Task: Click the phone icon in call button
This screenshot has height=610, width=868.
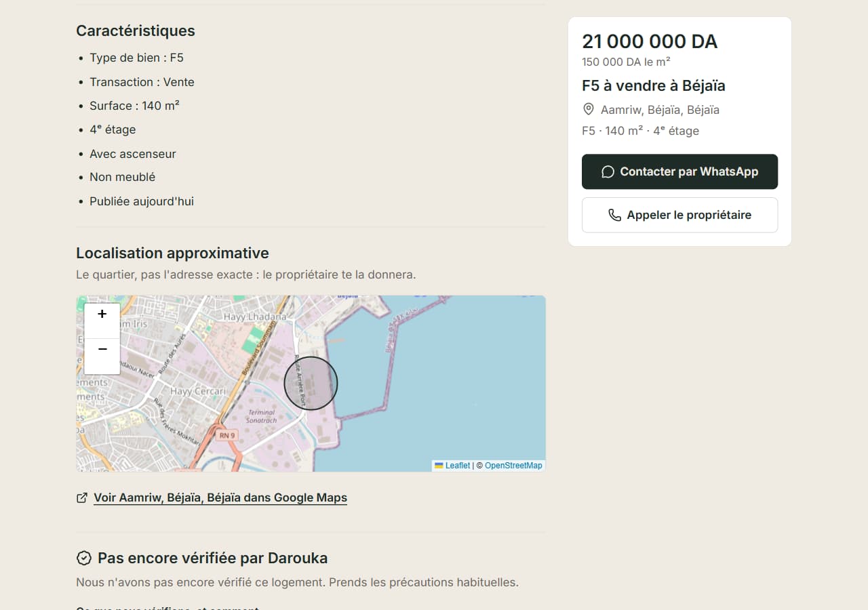Action: coord(614,215)
